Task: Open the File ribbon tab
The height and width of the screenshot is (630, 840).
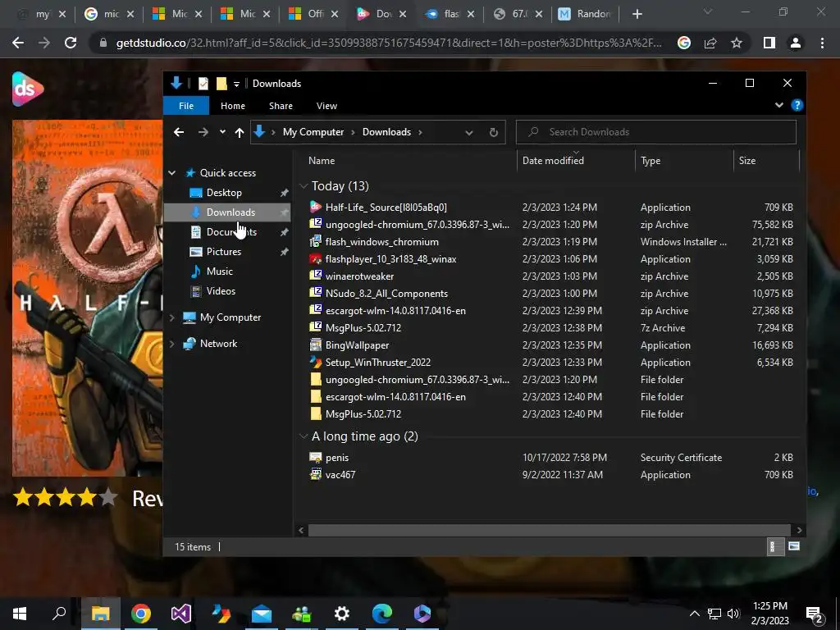Action: (186, 106)
